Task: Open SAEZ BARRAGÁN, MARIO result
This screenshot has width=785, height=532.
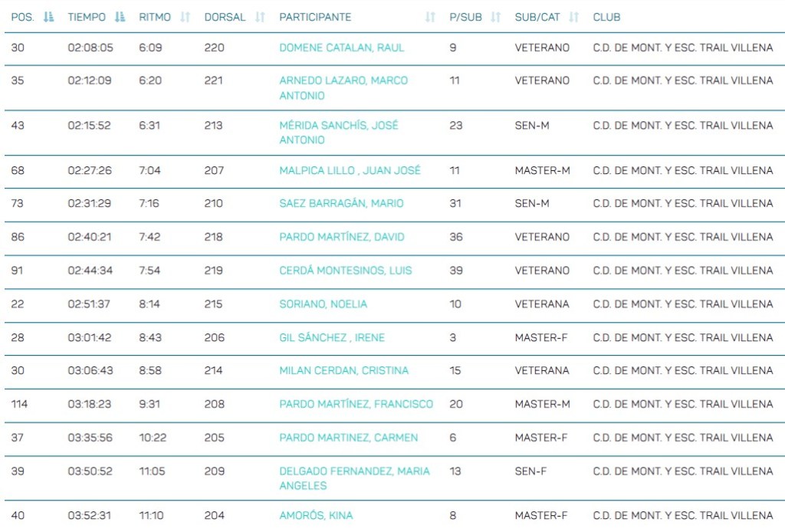Action: [341, 203]
